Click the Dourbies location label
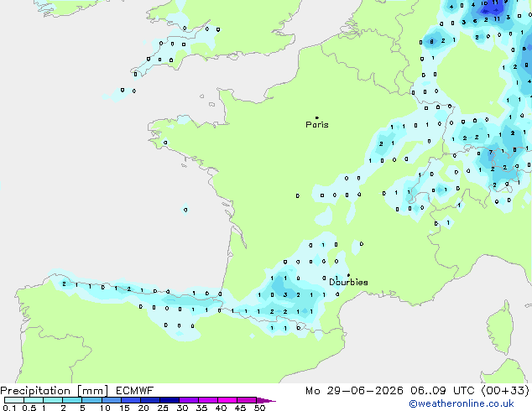 coord(348,282)
